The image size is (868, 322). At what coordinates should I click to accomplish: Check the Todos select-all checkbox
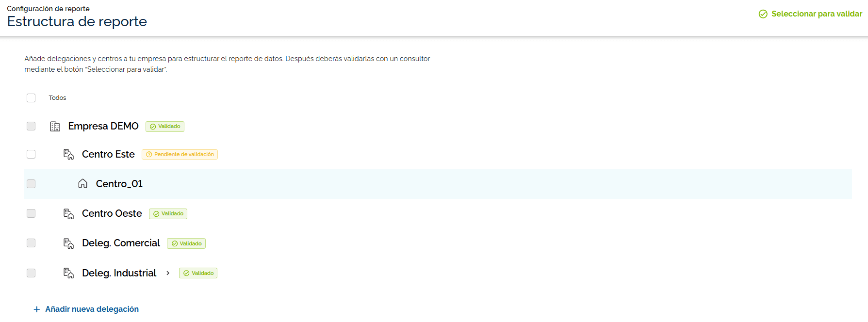[31, 98]
